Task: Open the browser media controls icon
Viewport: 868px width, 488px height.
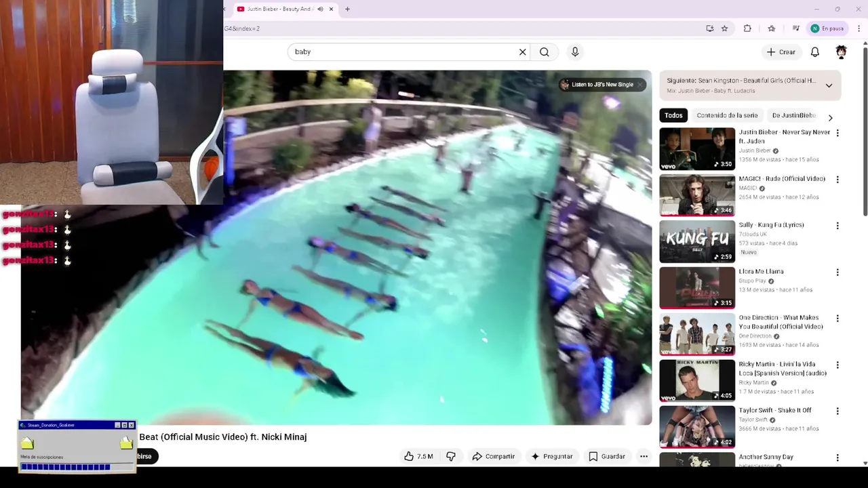Action: coord(795,28)
